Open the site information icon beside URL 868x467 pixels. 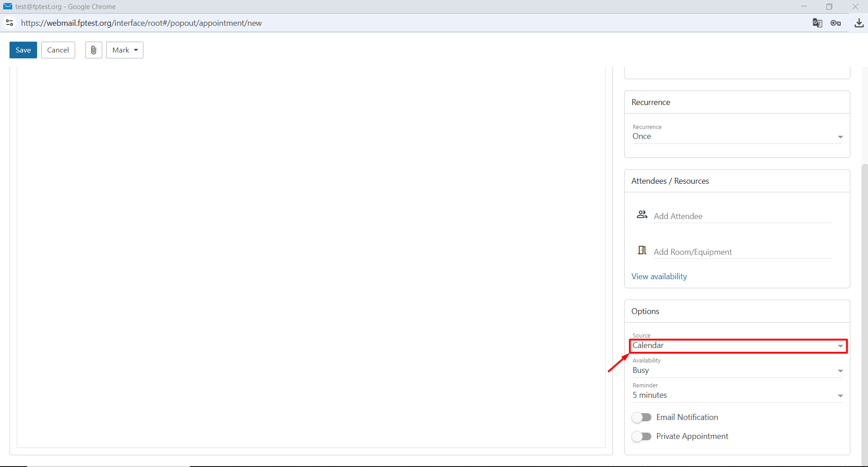coord(9,23)
